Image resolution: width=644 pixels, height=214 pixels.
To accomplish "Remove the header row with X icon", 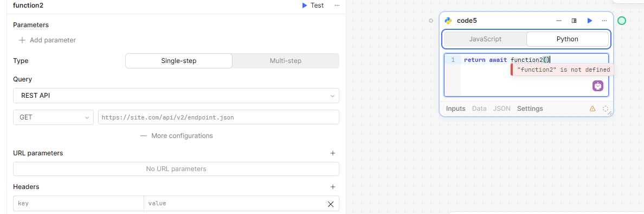I will click(330, 204).
